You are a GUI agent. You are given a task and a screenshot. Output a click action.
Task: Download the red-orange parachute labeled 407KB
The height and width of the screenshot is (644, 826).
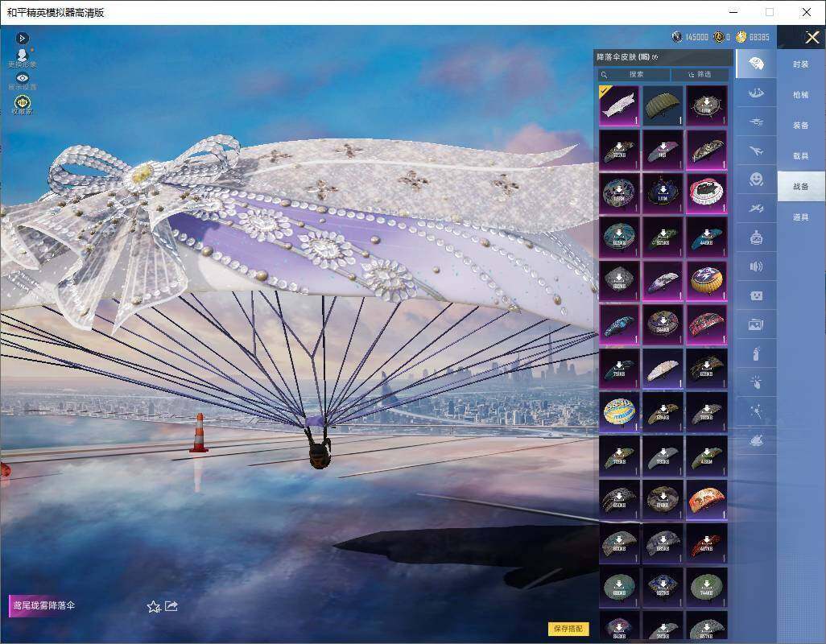pos(706,543)
